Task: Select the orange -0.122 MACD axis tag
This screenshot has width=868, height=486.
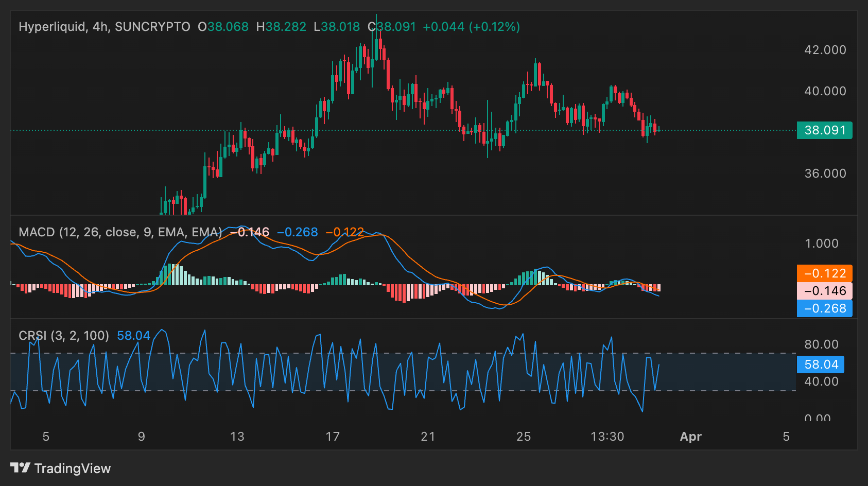Action: coord(824,273)
